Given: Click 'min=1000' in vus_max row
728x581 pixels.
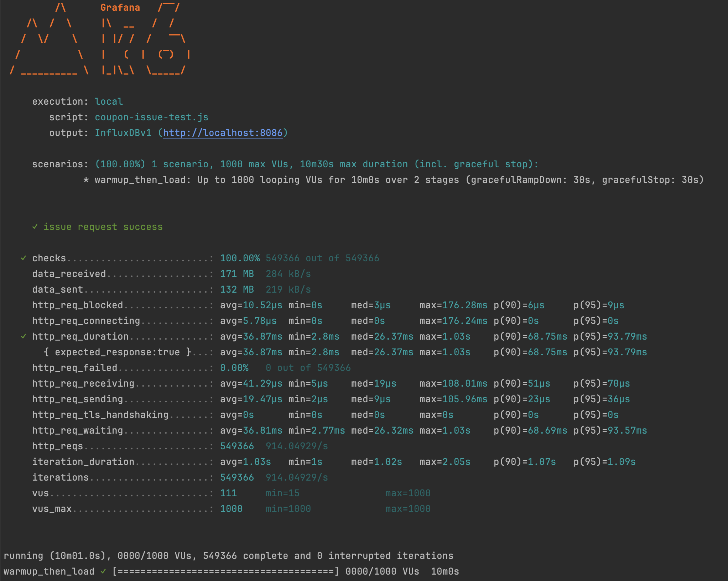Looking at the screenshot, I should pyautogui.click(x=288, y=509).
